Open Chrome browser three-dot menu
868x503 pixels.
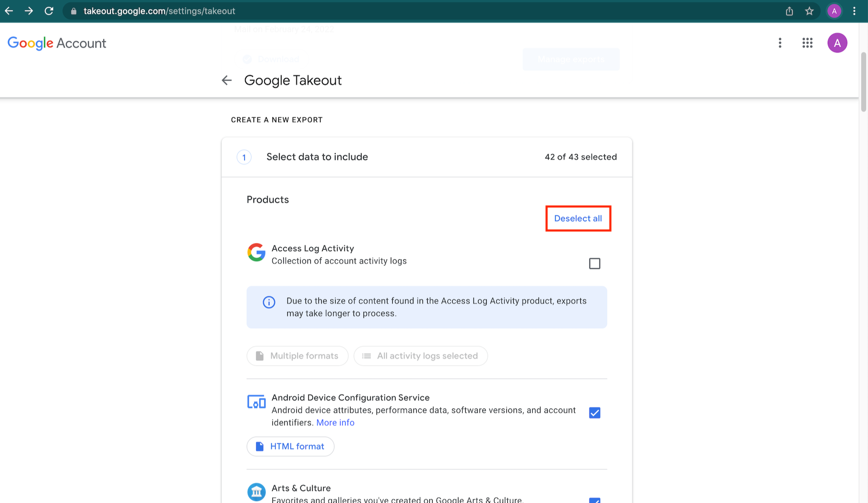pyautogui.click(x=854, y=11)
